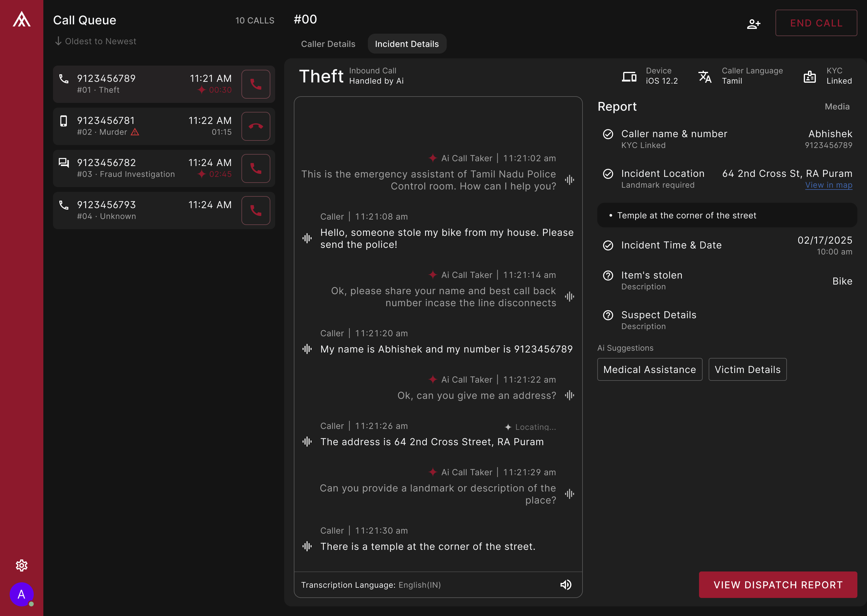Click the END CALL button

click(816, 23)
